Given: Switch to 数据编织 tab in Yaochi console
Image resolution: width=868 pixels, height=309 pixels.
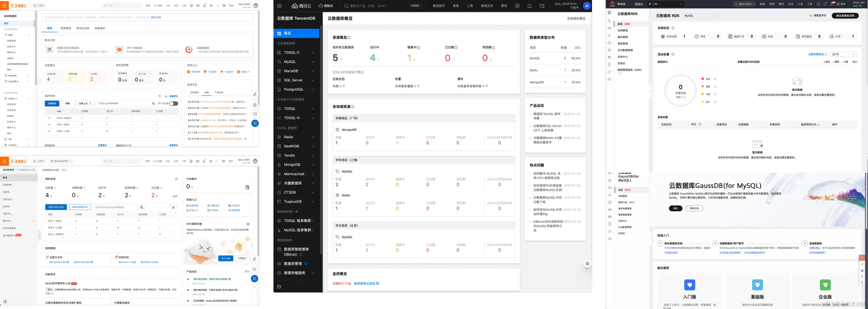Looking at the screenshot, I should 100,28.
